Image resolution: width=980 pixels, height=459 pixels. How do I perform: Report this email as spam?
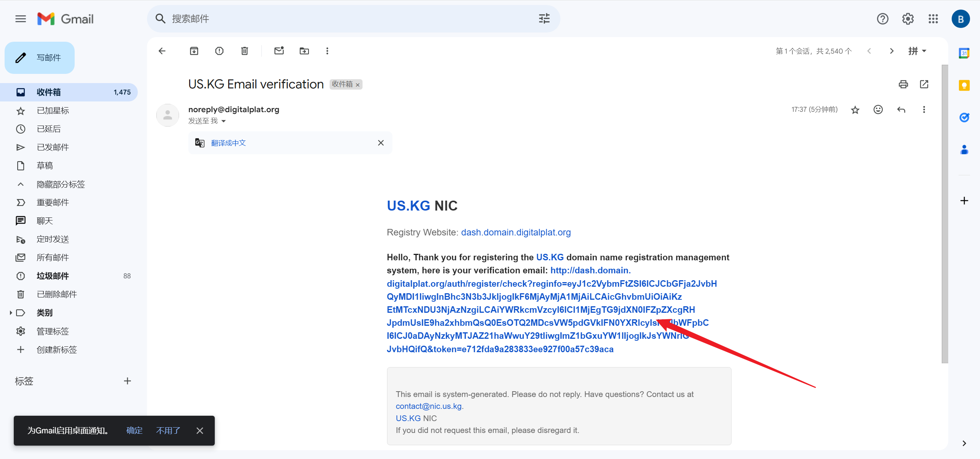click(x=219, y=51)
